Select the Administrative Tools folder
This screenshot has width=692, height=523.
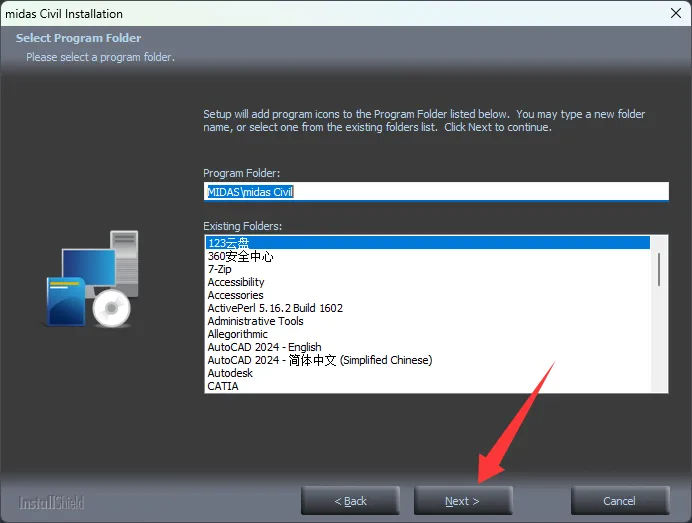tap(427, 321)
